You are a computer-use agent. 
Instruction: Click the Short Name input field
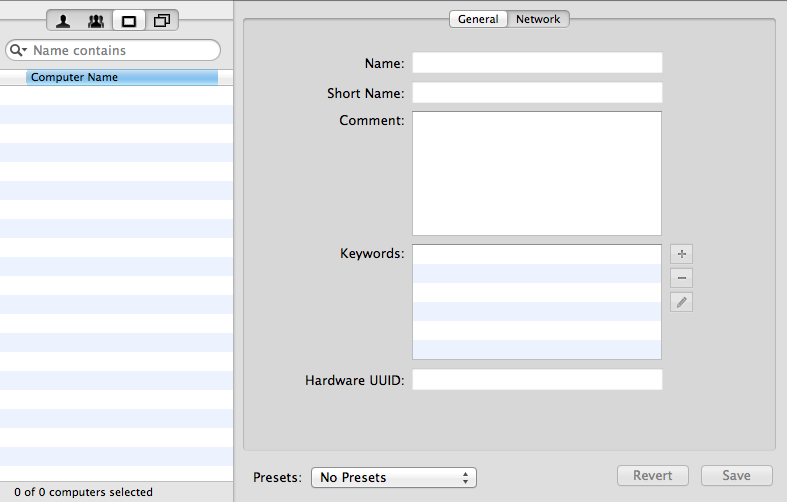pyautogui.click(x=537, y=92)
